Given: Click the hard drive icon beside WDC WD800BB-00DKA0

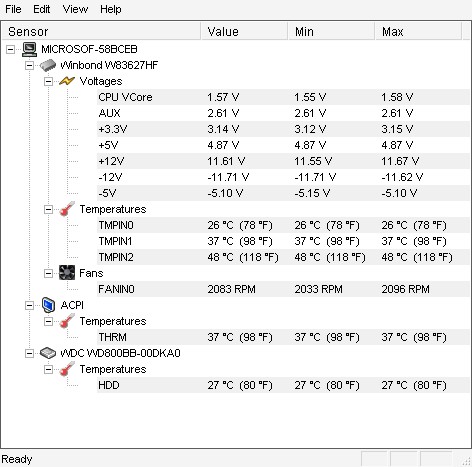Looking at the screenshot, I should 48,353.
